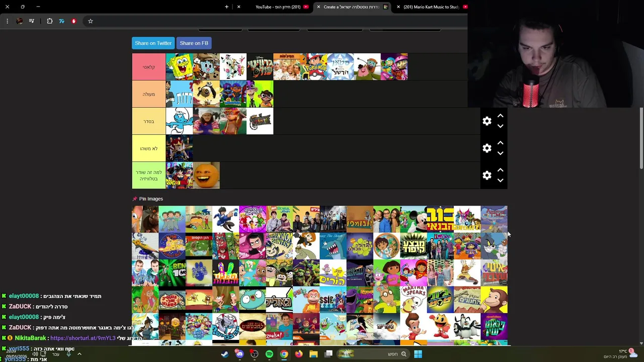Select the iCarly thumbnail
Screen dimensions: 644x362
tap(440, 246)
